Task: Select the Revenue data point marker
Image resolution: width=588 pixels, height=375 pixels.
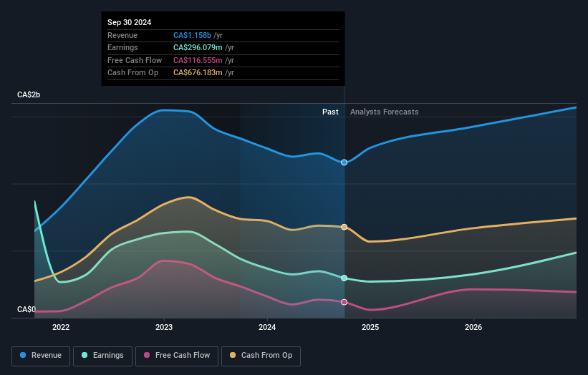Action: [x=344, y=162]
